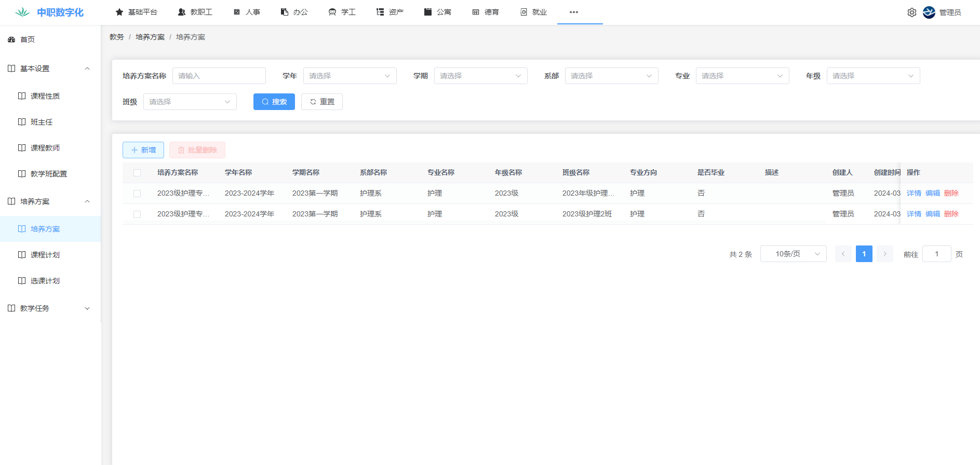Screen dimensions: 980x465
Task: Open the more modules ellipsis menu
Action: (573, 12)
